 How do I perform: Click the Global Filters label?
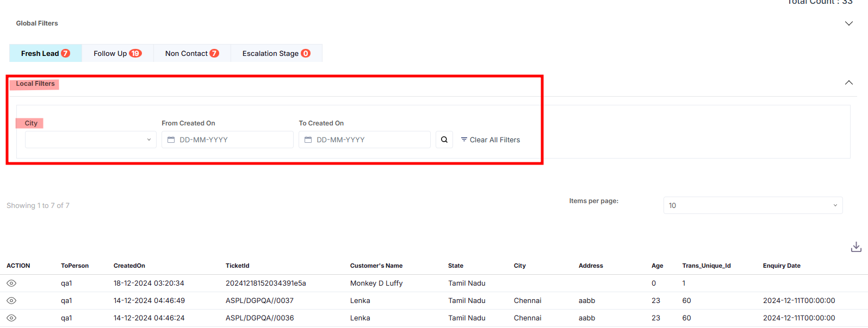click(x=37, y=23)
